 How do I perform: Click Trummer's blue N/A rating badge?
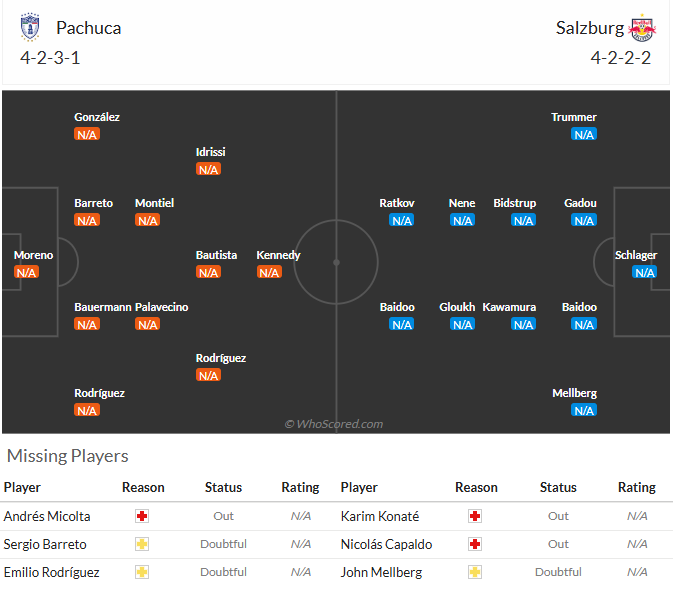(x=584, y=134)
